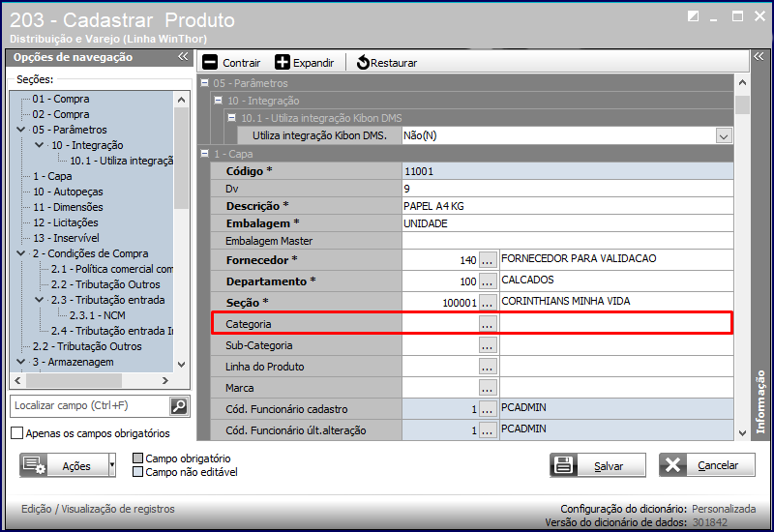Open Cód. Funcionário últ.alteração lookup button
The image size is (774, 532).
click(488, 429)
